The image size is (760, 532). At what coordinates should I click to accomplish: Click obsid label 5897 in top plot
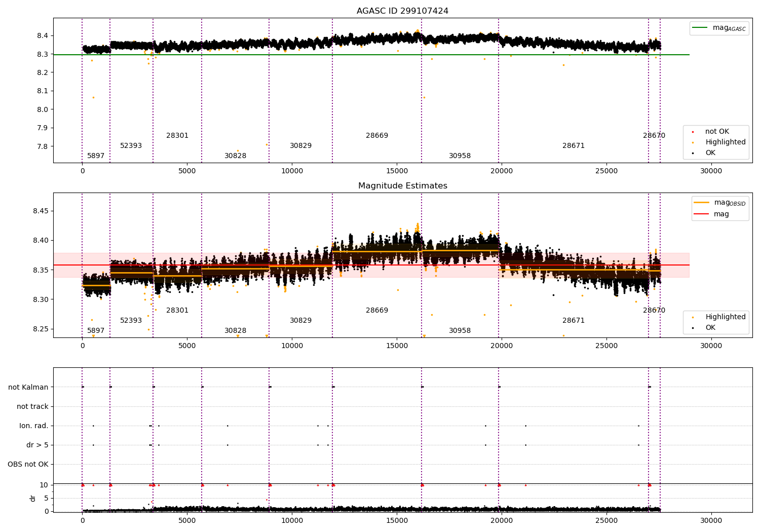click(x=96, y=156)
